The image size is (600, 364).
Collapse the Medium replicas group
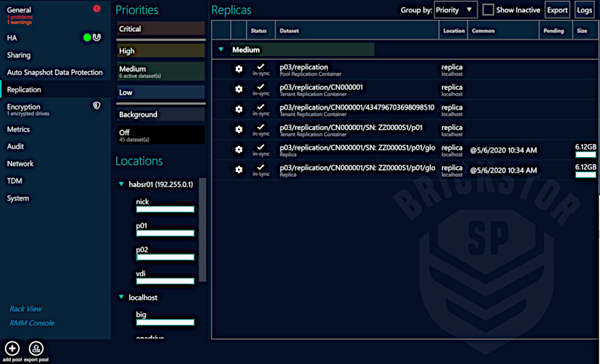coord(221,50)
